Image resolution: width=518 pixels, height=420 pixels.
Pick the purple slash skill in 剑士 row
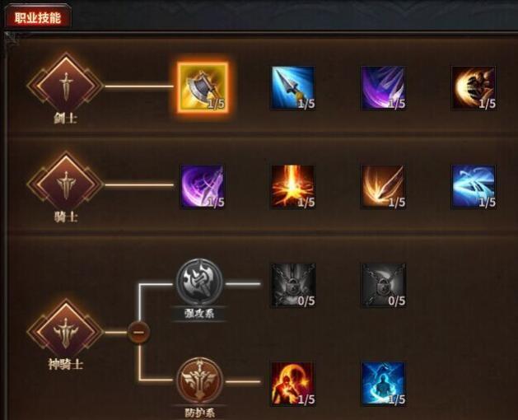383,87
